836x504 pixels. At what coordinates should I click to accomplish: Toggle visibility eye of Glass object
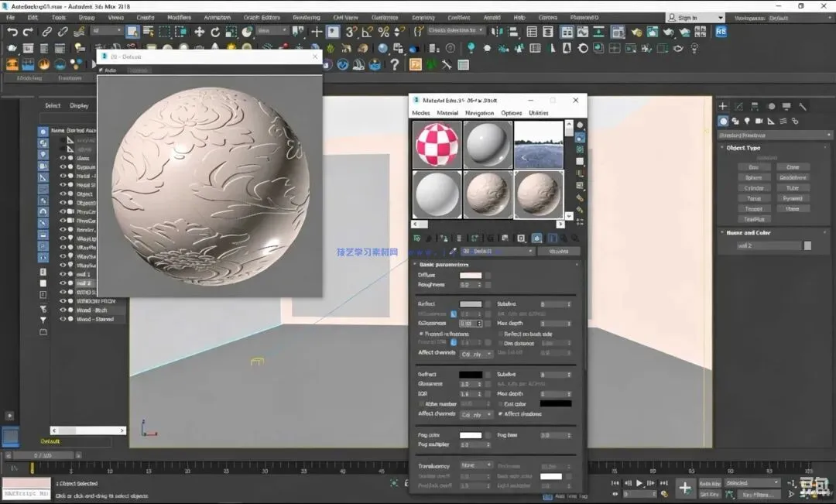63,159
